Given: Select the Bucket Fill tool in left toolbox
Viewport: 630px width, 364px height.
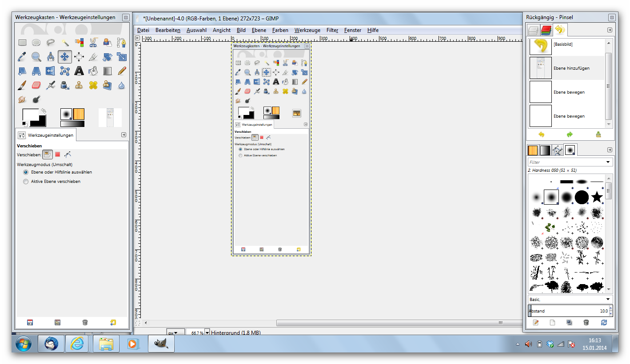Looking at the screenshot, I should click(x=93, y=71).
